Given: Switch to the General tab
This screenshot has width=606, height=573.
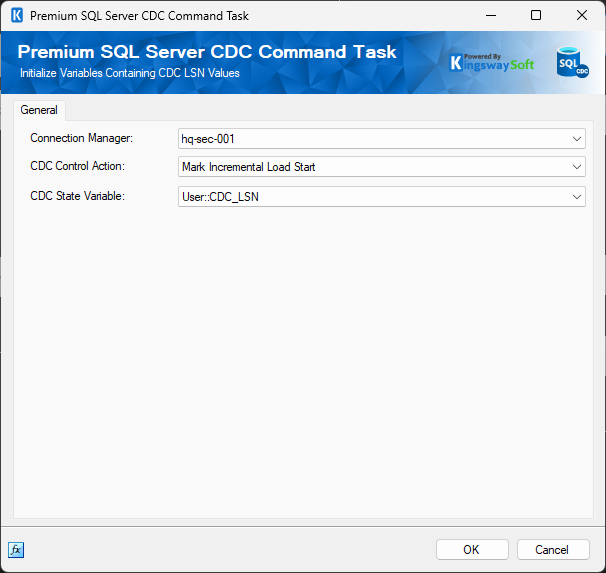Looking at the screenshot, I should pos(39,110).
